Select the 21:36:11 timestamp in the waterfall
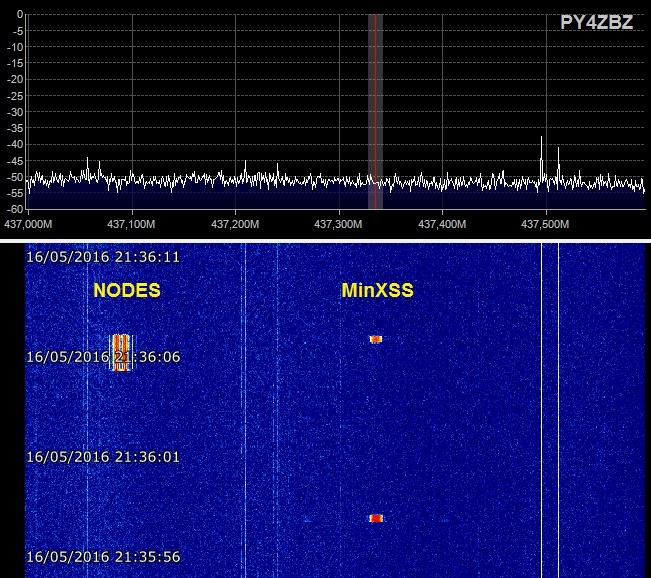The width and height of the screenshot is (651, 578). [104, 257]
